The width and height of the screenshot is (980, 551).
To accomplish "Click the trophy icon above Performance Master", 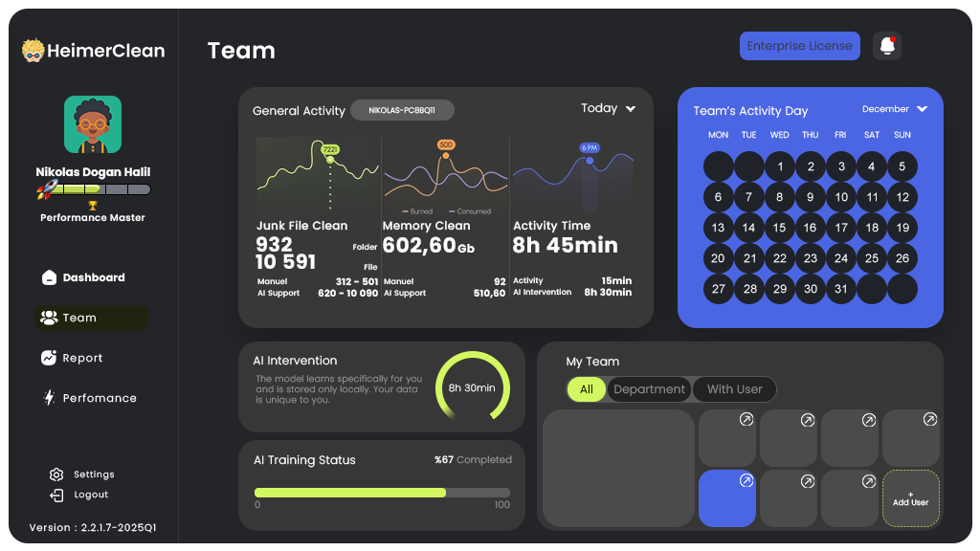I will tap(93, 206).
